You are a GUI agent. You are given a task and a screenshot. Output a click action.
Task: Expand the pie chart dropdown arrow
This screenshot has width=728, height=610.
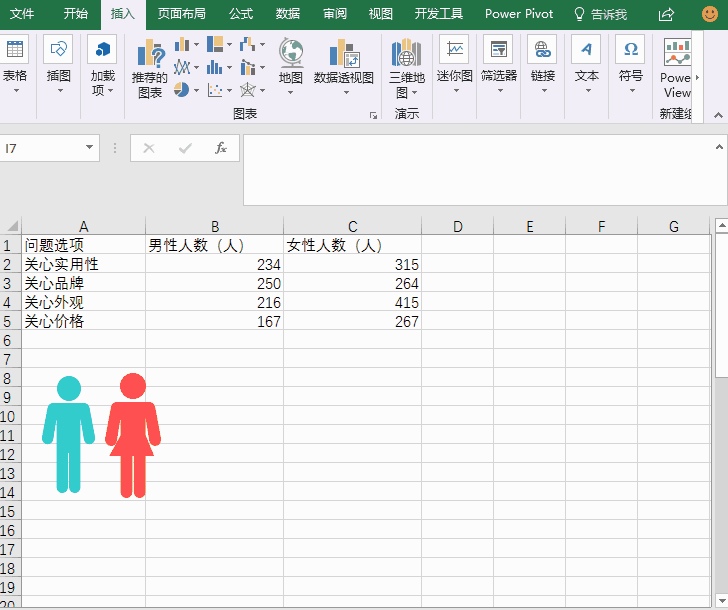click(x=196, y=90)
